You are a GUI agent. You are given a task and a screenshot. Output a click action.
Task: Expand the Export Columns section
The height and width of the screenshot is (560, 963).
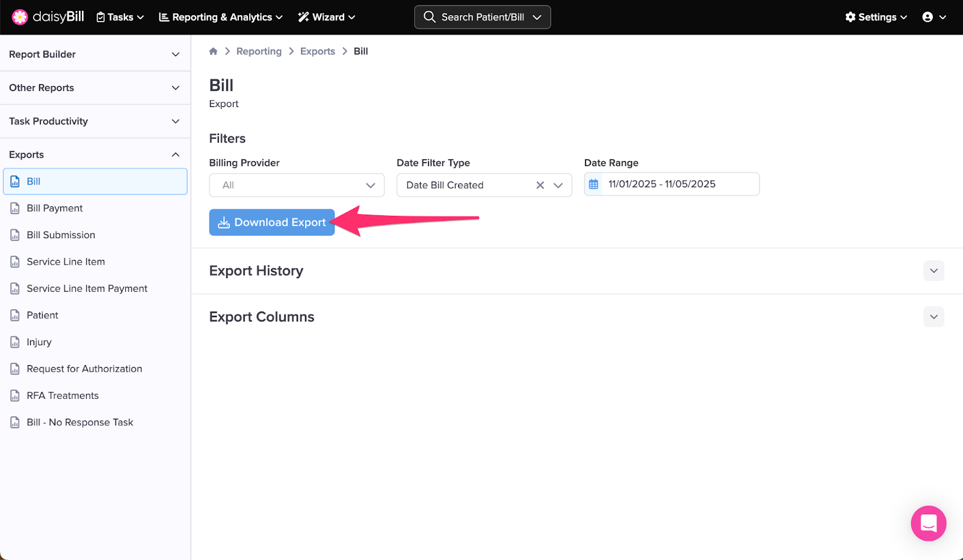click(x=934, y=317)
